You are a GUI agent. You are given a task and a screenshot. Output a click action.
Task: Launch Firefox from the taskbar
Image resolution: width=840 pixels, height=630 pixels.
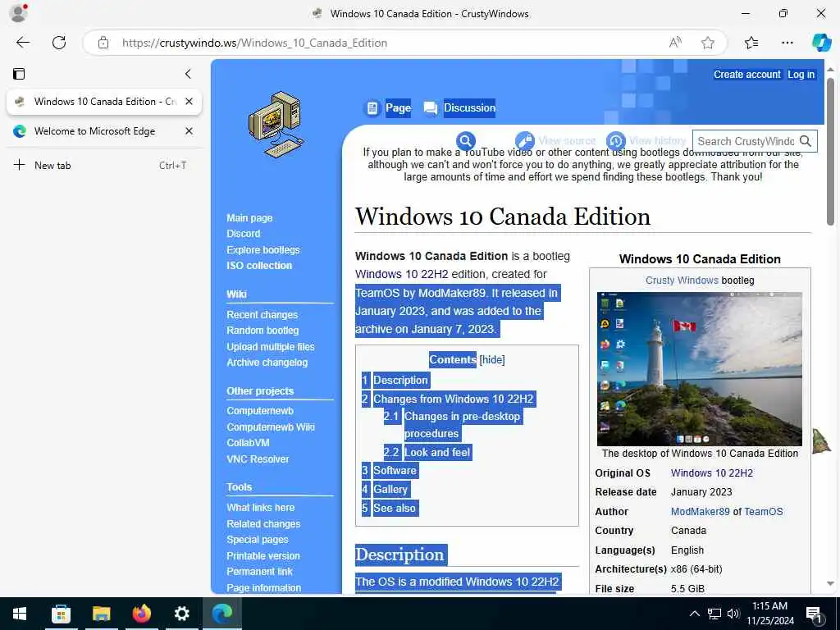(141, 614)
